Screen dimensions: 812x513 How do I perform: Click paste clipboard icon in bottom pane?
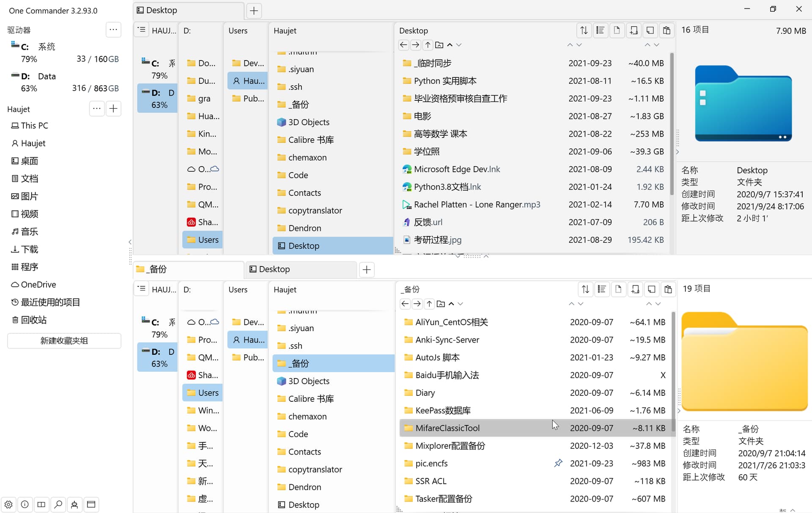click(668, 289)
